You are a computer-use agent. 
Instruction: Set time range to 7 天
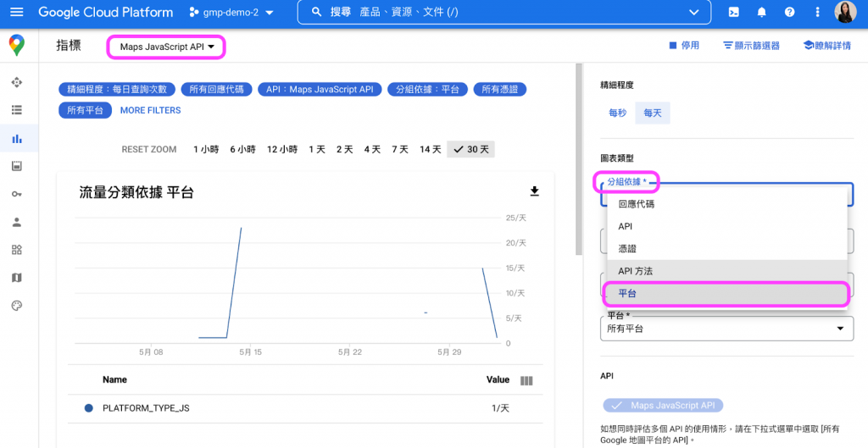pyautogui.click(x=400, y=149)
